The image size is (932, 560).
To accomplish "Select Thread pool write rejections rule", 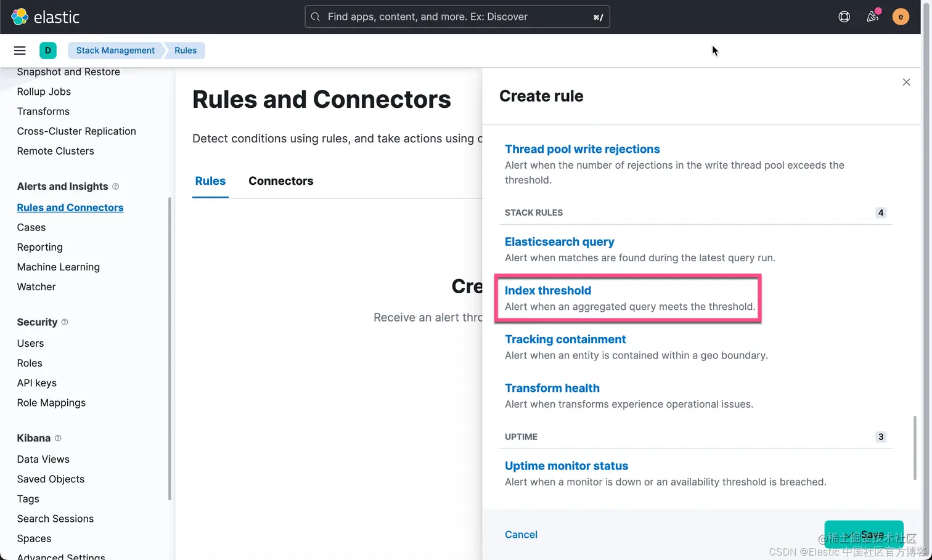I will pyautogui.click(x=582, y=149).
